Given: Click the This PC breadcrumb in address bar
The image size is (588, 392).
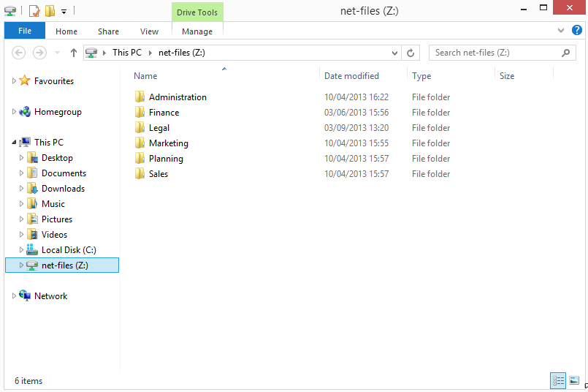Looking at the screenshot, I should point(127,53).
